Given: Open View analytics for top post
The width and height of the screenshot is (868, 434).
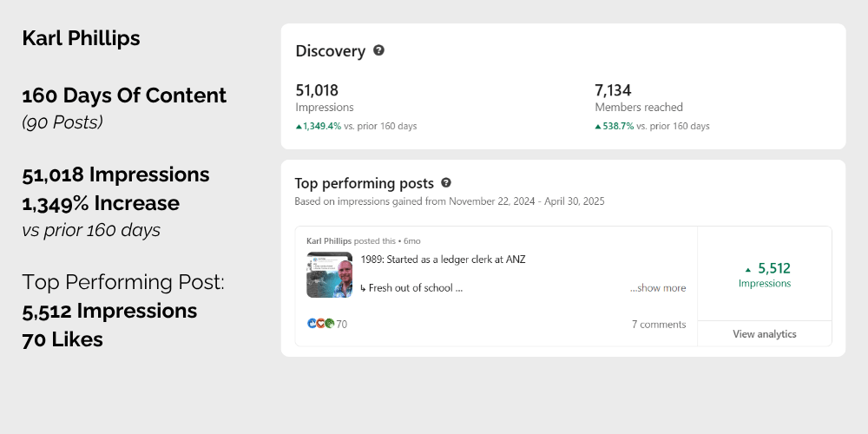Looking at the screenshot, I should pos(765,334).
